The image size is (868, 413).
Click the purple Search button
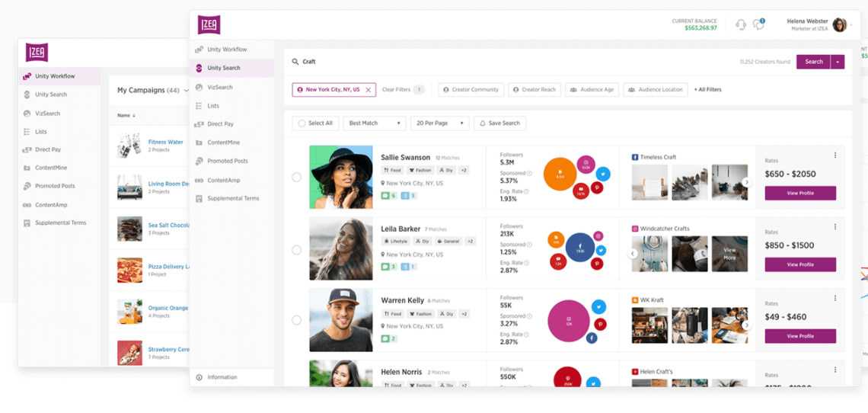(x=814, y=62)
